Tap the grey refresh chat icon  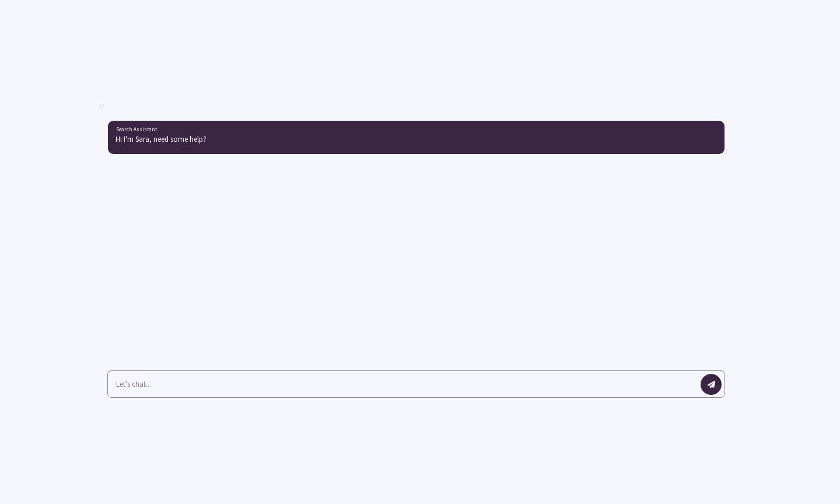[x=101, y=107]
